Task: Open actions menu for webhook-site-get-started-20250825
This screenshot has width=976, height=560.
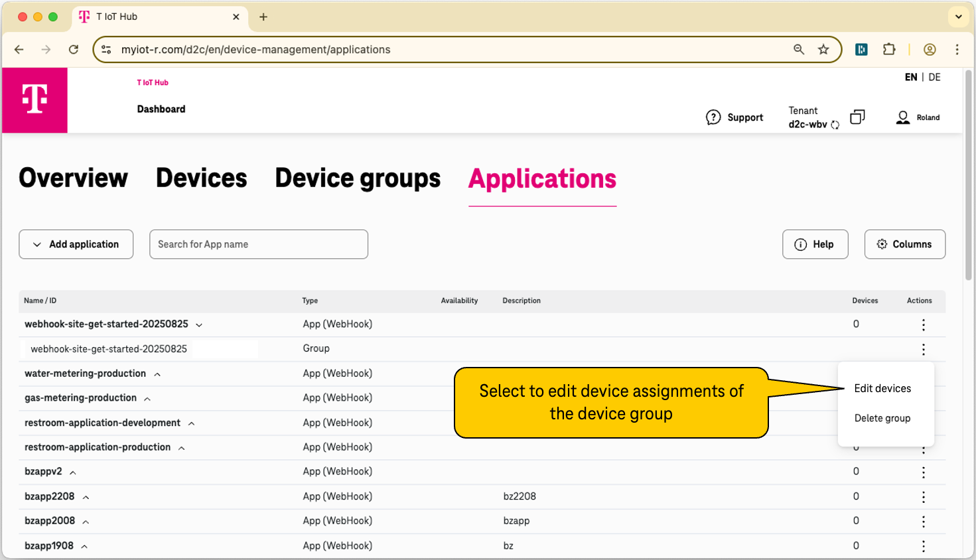Action: click(x=923, y=324)
